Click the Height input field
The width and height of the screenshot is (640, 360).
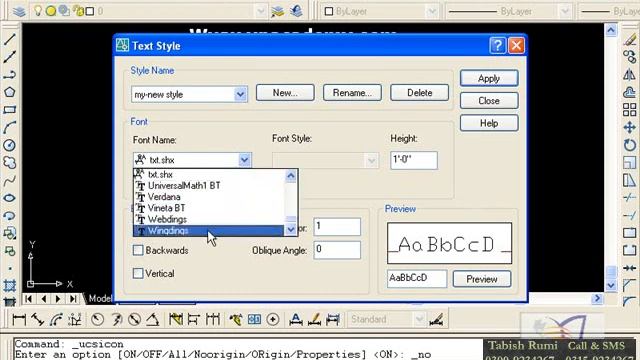[414, 160]
